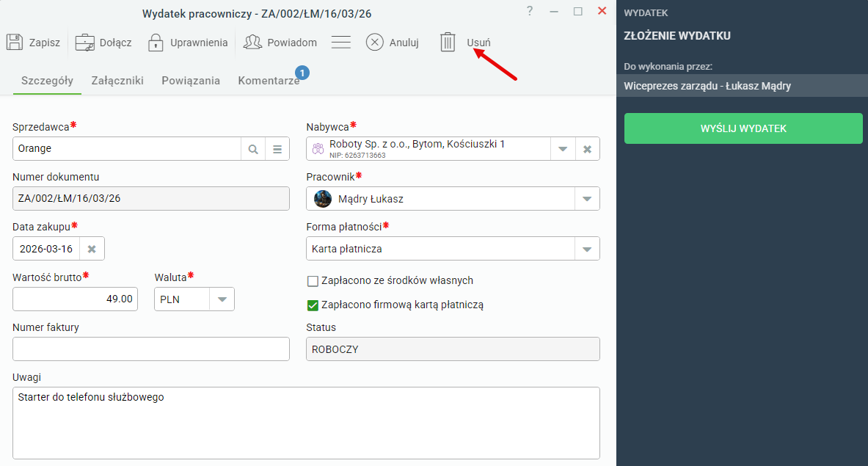Click the Dołącz briefcase icon
The image size is (868, 466).
click(84, 43)
